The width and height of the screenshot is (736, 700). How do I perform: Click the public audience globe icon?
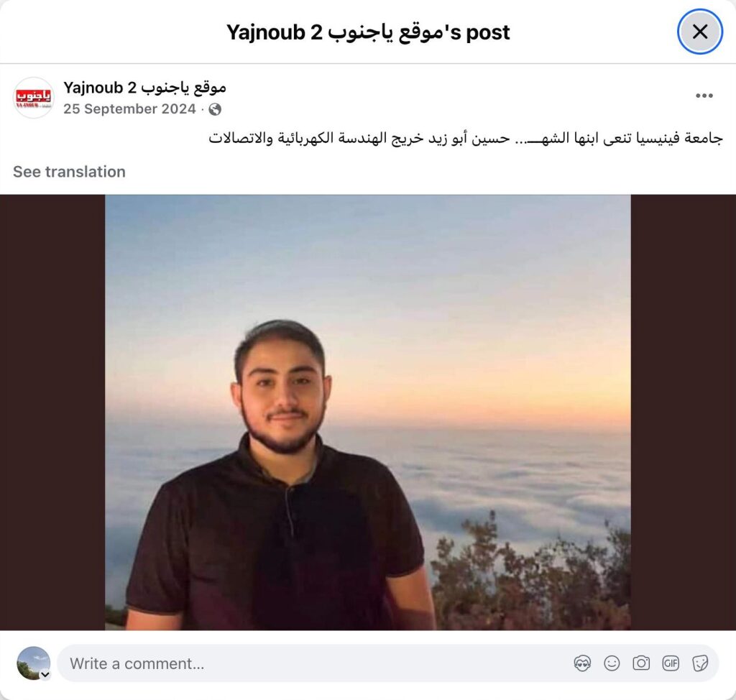coord(215,109)
